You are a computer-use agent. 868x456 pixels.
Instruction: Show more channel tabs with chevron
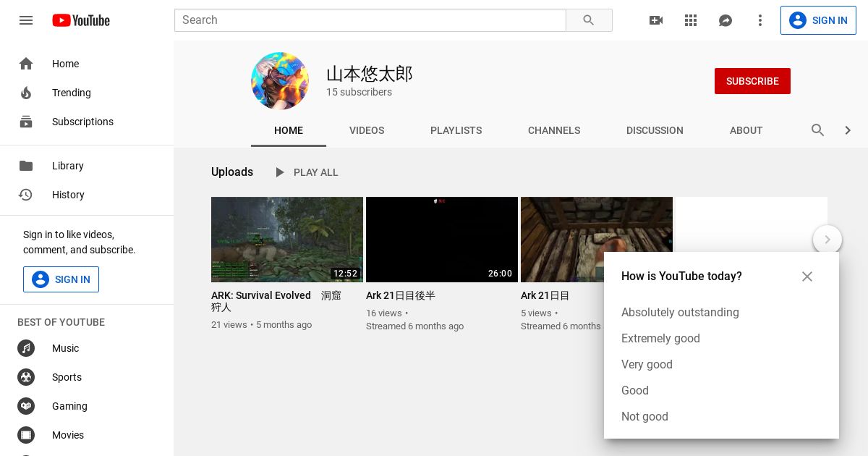click(x=848, y=130)
